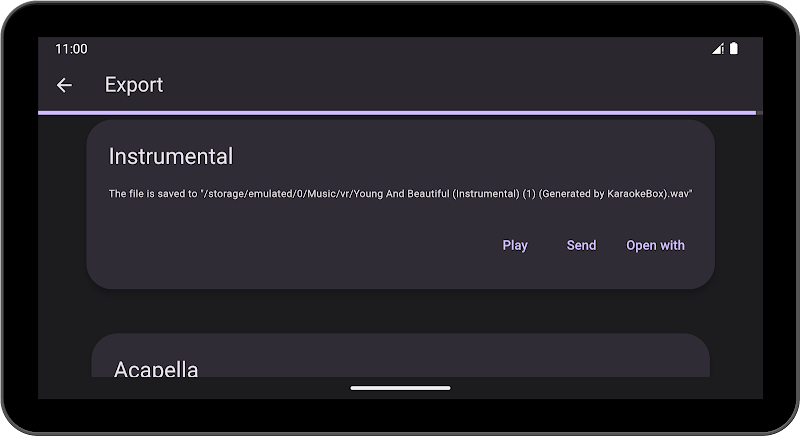This screenshot has height=436, width=800.
Task: Click the Export screen title
Action: [134, 85]
